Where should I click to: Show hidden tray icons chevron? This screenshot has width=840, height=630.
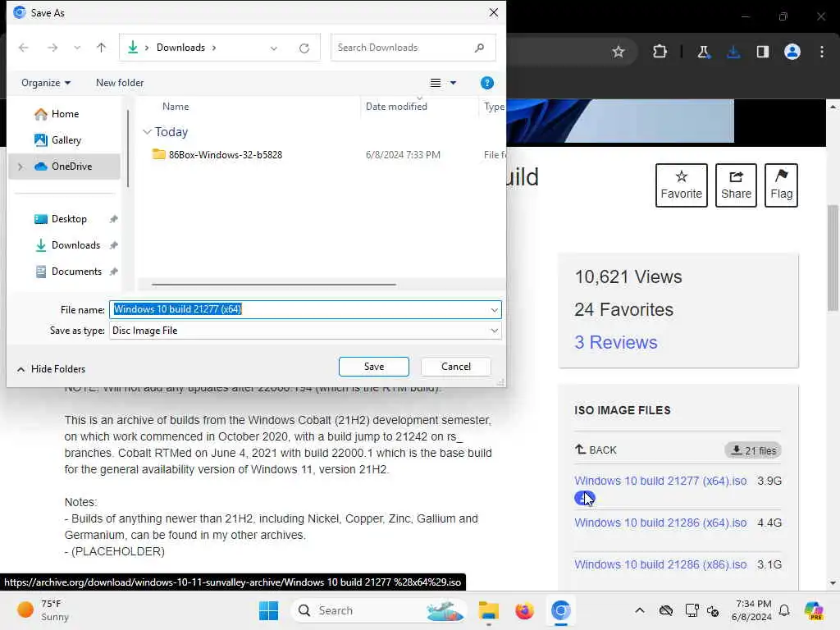click(640, 610)
